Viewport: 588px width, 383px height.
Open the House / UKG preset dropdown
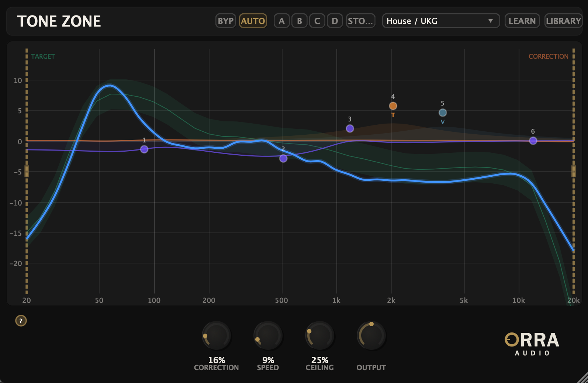tap(435, 21)
